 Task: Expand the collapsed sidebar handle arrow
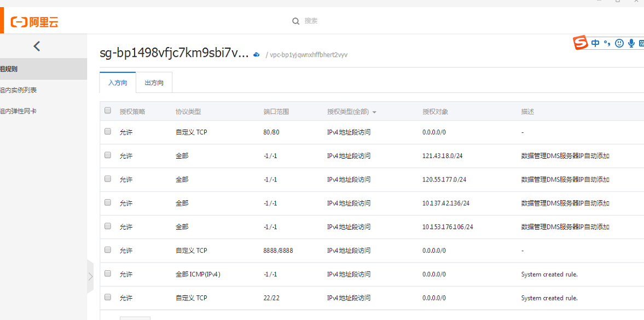[90, 276]
